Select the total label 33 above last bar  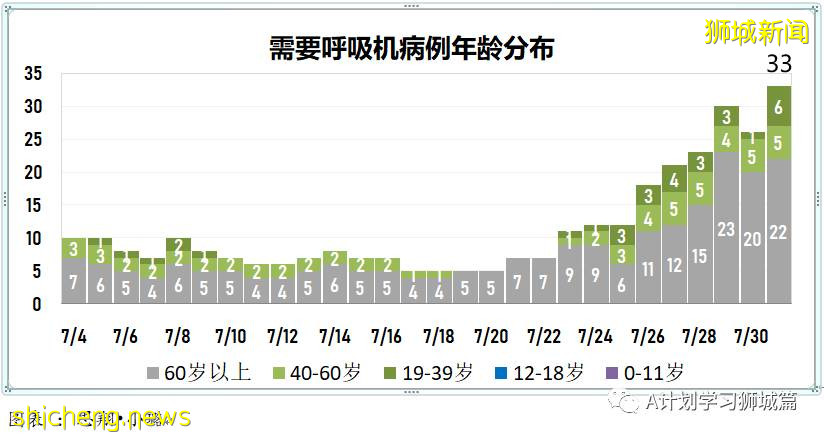[x=779, y=64]
